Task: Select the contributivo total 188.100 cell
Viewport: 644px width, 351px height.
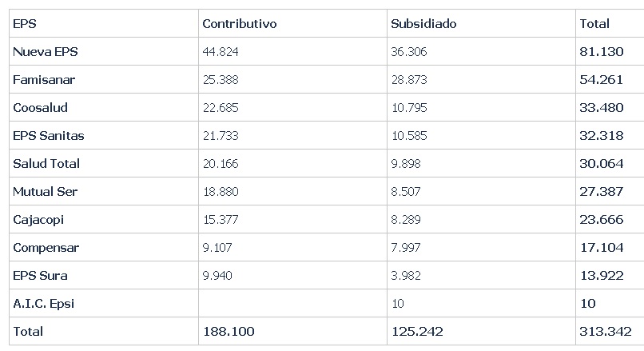Action: click(x=229, y=331)
